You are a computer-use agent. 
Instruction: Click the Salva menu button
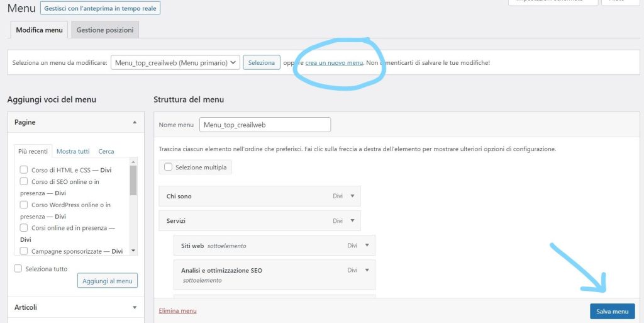point(613,312)
